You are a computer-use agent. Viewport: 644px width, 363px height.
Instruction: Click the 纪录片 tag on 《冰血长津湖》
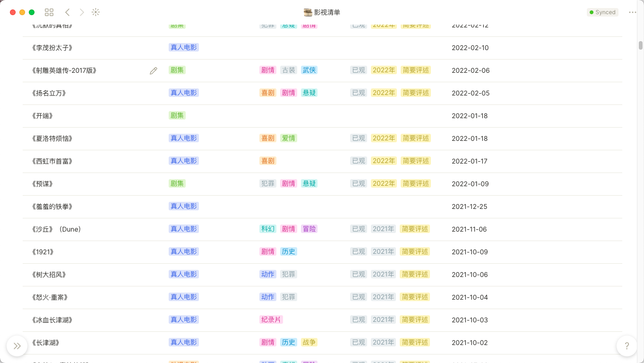[x=271, y=320]
